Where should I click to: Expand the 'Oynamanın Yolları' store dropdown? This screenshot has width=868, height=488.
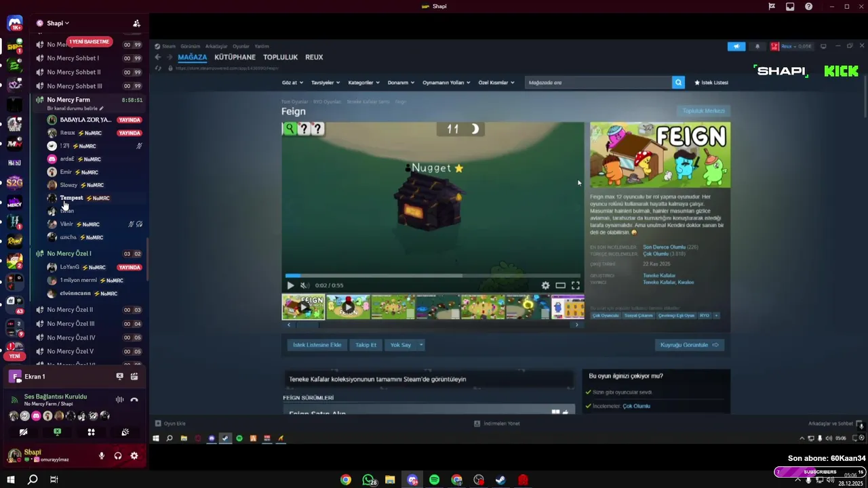click(446, 83)
